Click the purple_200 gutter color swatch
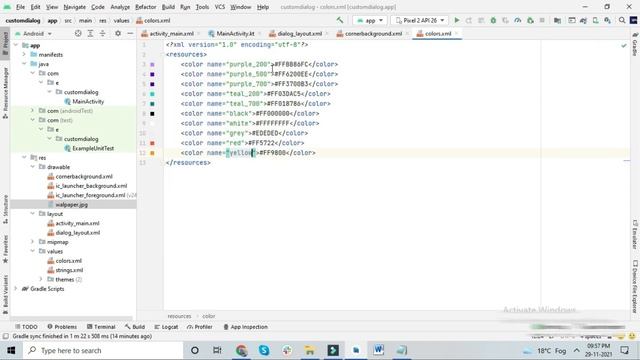The width and height of the screenshot is (640, 360). 152,64
